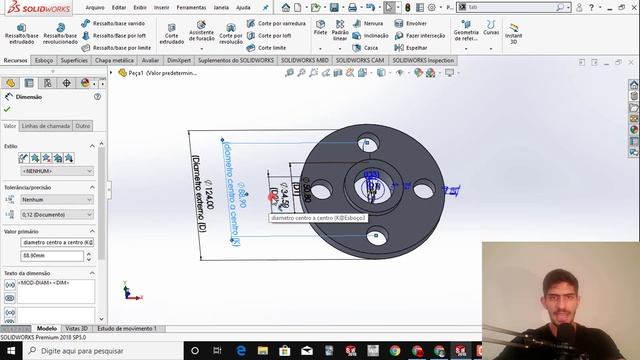Toggle Instant 3D
The width and height of the screenshot is (640, 360).
tap(513, 33)
